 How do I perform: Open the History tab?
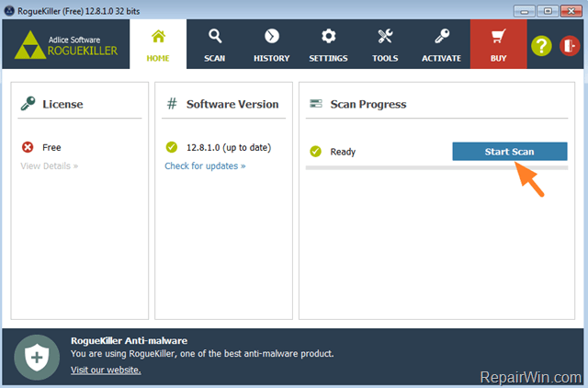coord(272,44)
